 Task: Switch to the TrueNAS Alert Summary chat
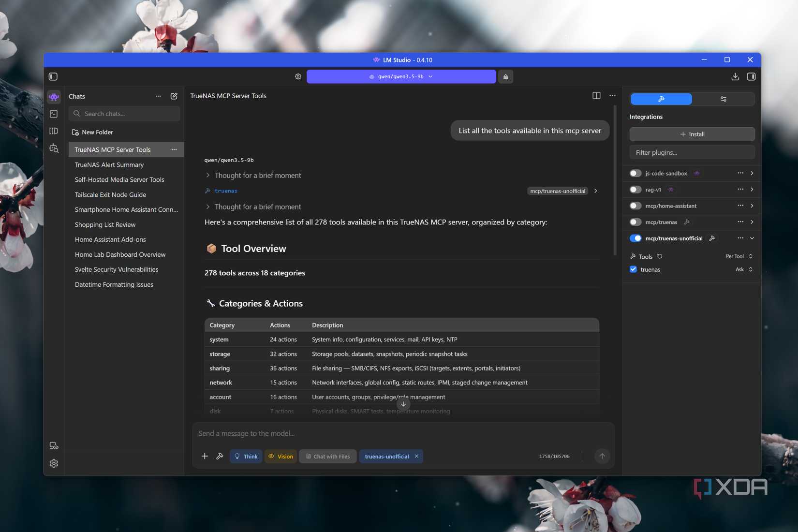tap(109, 164)
